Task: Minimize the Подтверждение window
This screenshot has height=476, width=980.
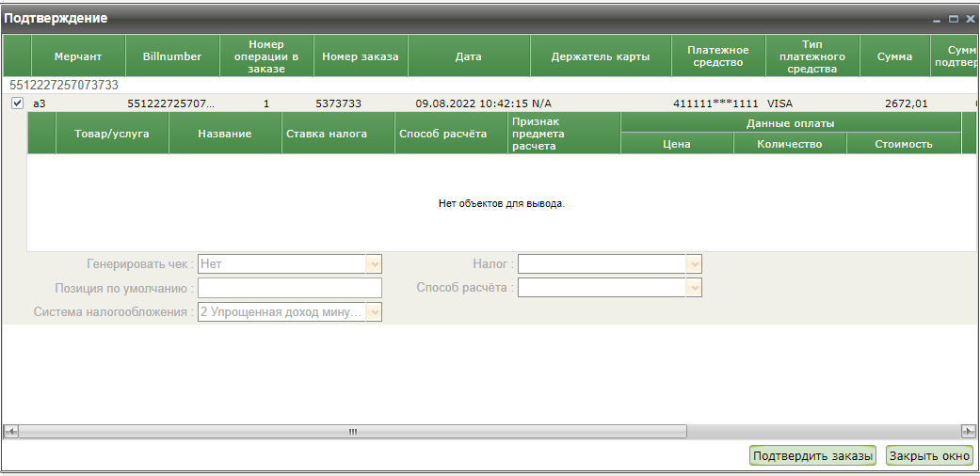Action: point(937,19)
